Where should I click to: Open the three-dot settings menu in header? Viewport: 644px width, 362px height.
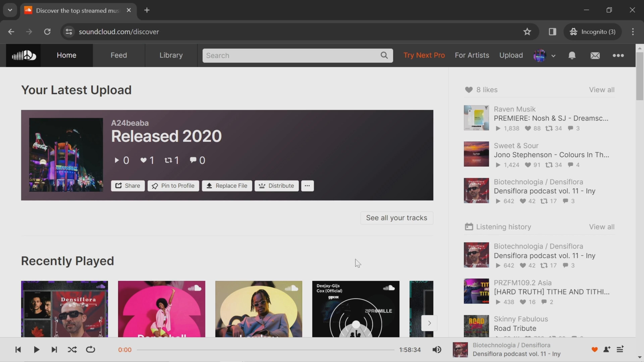point(618,55)
